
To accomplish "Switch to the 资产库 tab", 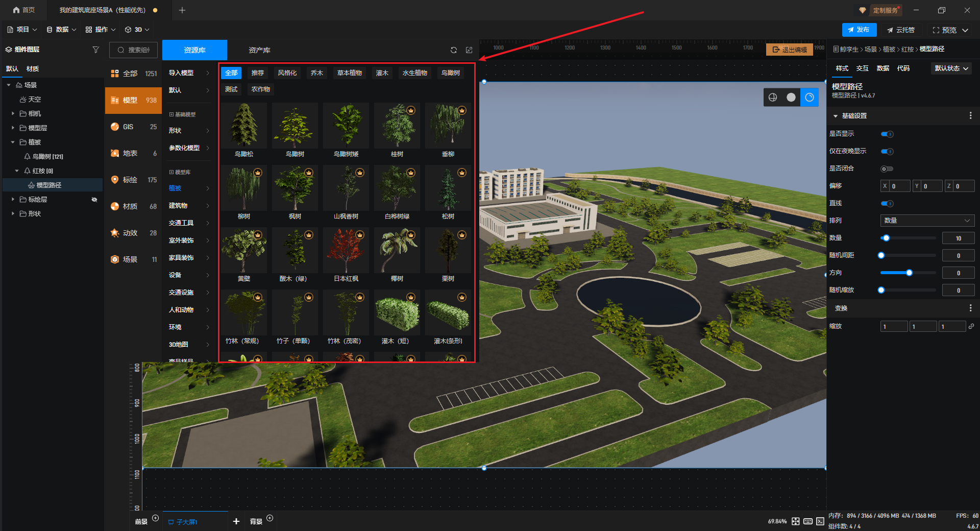I will click(259, 50).
